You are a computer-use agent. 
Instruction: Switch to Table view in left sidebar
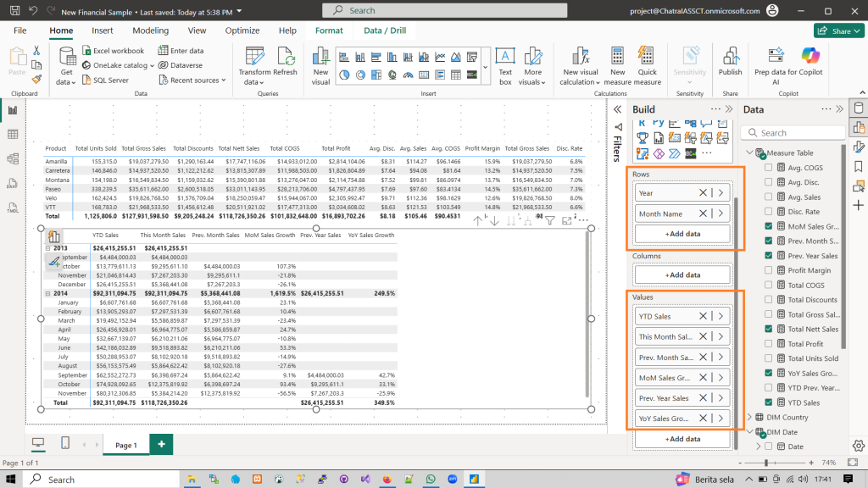click(x=13, y=134)
